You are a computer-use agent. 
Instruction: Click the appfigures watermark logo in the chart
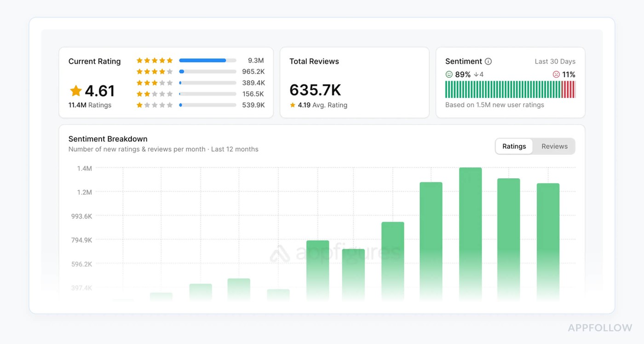[x=335, y=252]
